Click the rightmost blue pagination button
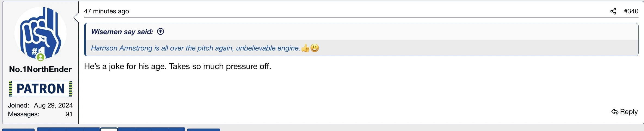The height and width of the screenshot is (131, 644). click(204, 130)
